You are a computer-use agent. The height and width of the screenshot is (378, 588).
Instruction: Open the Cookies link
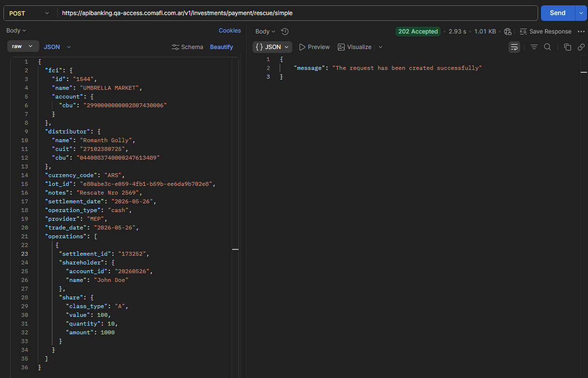[230, 31]
